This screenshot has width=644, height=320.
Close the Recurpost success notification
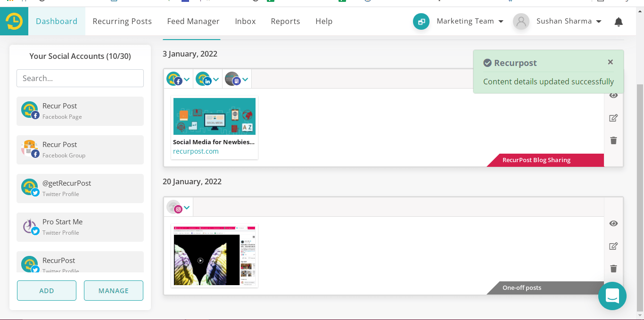pyautogui.click(x=611, y=62)
